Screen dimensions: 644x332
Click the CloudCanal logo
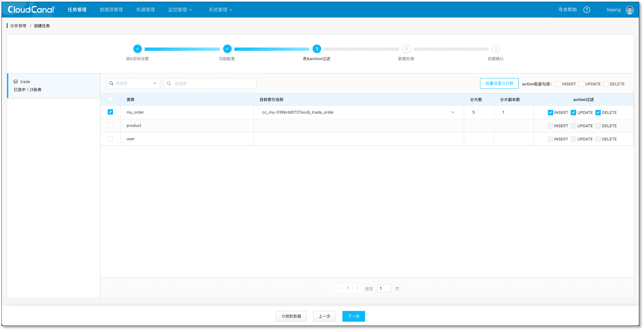point(31,10)
